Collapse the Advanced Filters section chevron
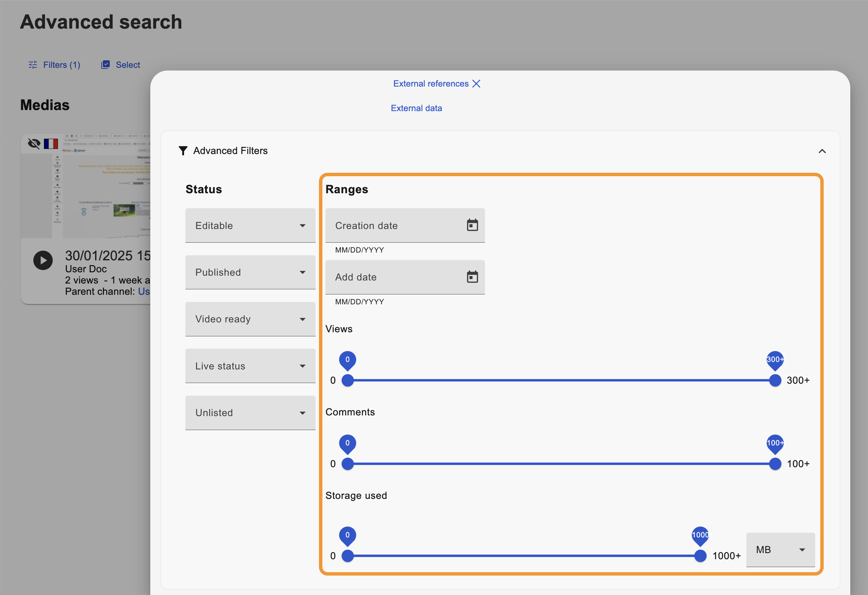The height and width of the screenshot is (595, 868). click(x=822, y=151)
